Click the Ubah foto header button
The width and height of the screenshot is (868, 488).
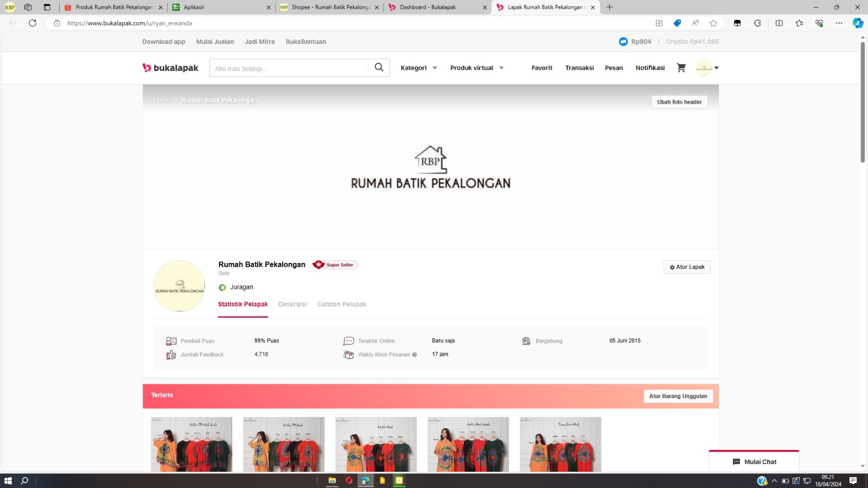[679, 102]
